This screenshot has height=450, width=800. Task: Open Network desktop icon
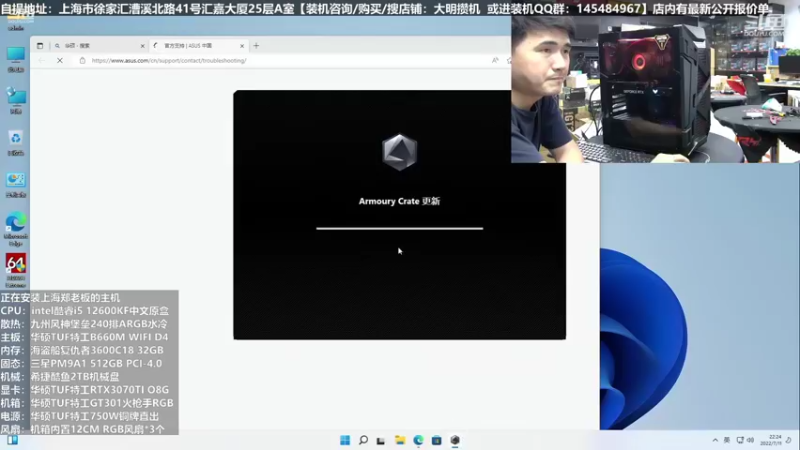[16, 101]
